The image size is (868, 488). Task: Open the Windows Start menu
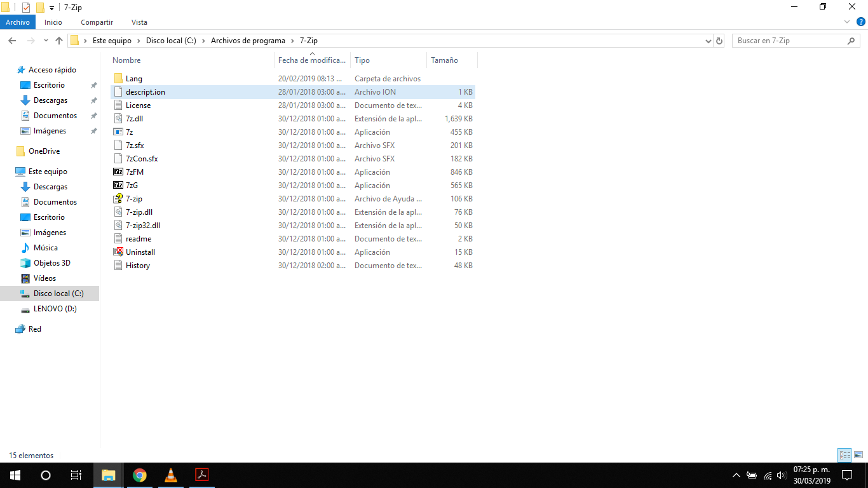[x=15, y=475]
